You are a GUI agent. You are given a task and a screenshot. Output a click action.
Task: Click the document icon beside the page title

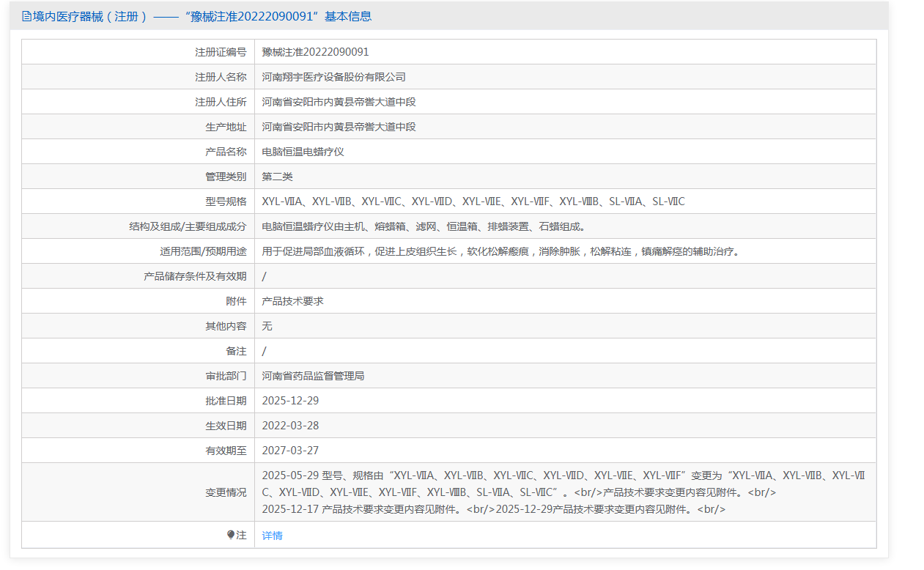tap(26, 16)
